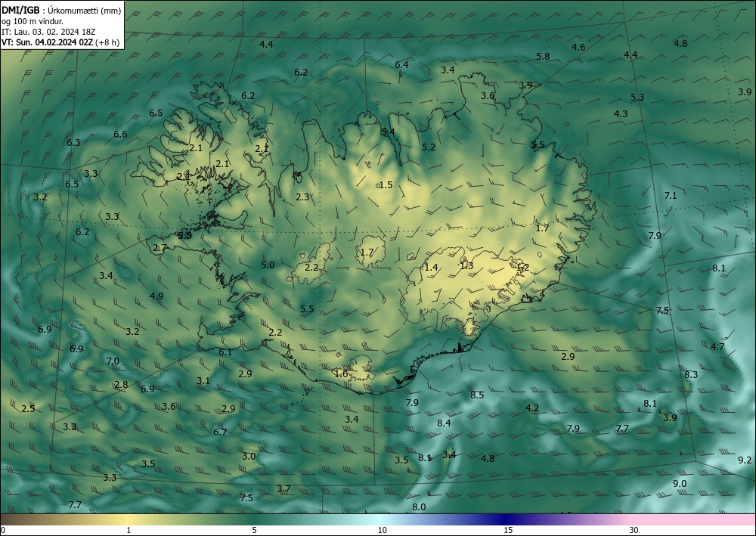
Task: Click the map value 7.0
Action: pos(113,361)
